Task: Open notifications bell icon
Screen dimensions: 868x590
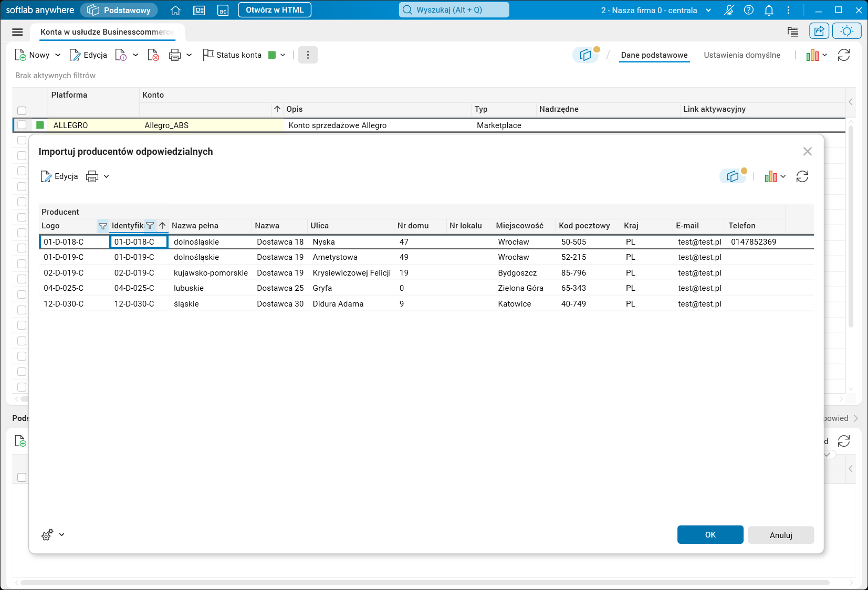Action: 769,10
